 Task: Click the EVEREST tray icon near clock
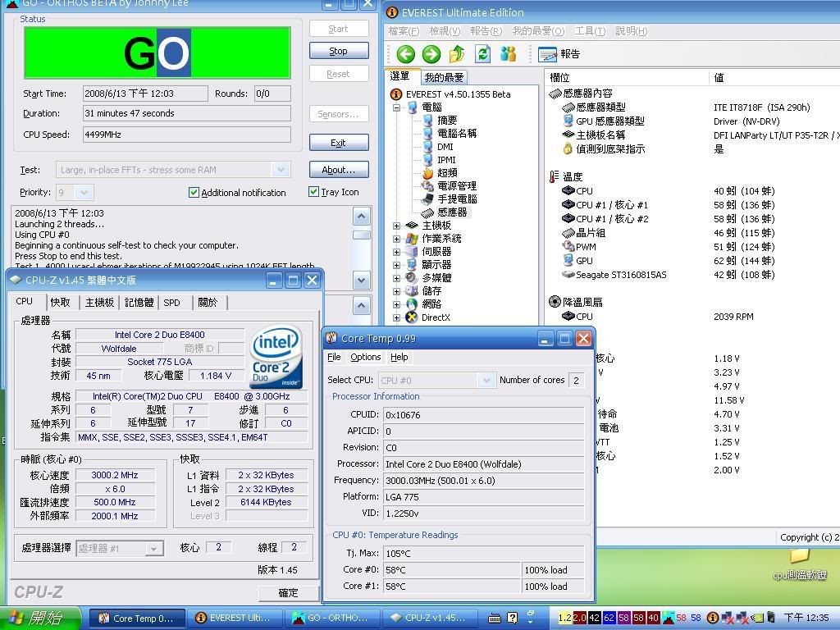(x=713, y=618)
